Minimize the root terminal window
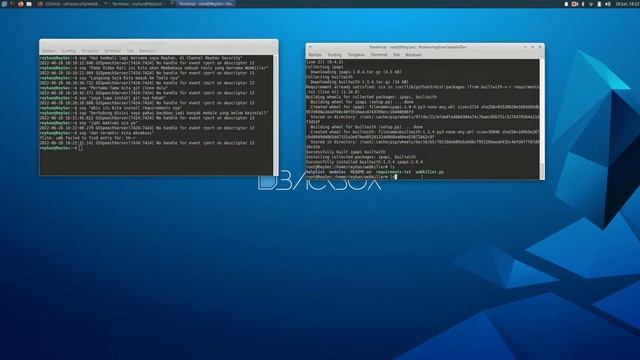Image resolution: width=640 pixels, height=360 pixels. 525,47
